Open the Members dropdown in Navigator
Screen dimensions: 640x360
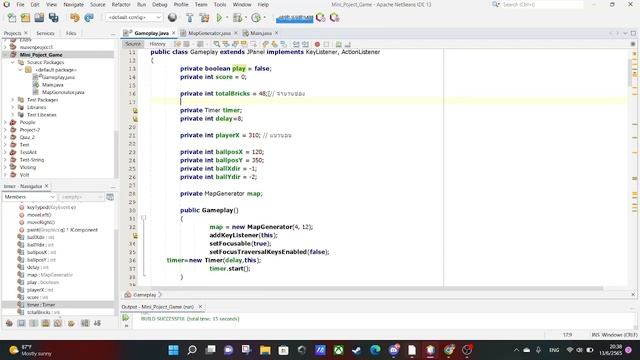pos(29,197)
